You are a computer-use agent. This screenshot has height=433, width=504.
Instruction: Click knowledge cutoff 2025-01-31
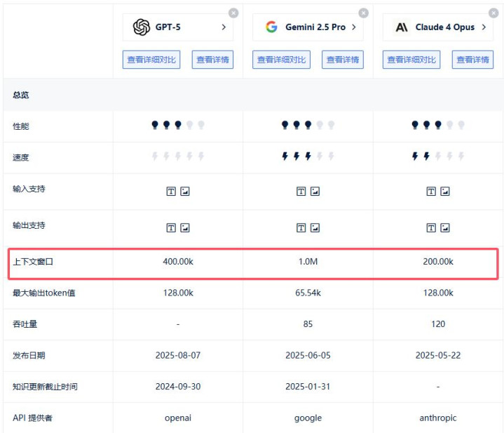click(x=308, y=387)
